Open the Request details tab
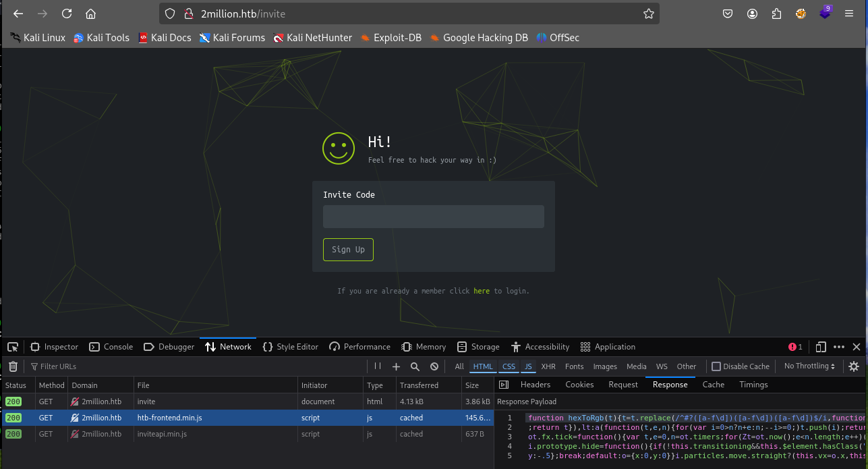The height and width of the screenshot is (469, 868). (623, 385)
